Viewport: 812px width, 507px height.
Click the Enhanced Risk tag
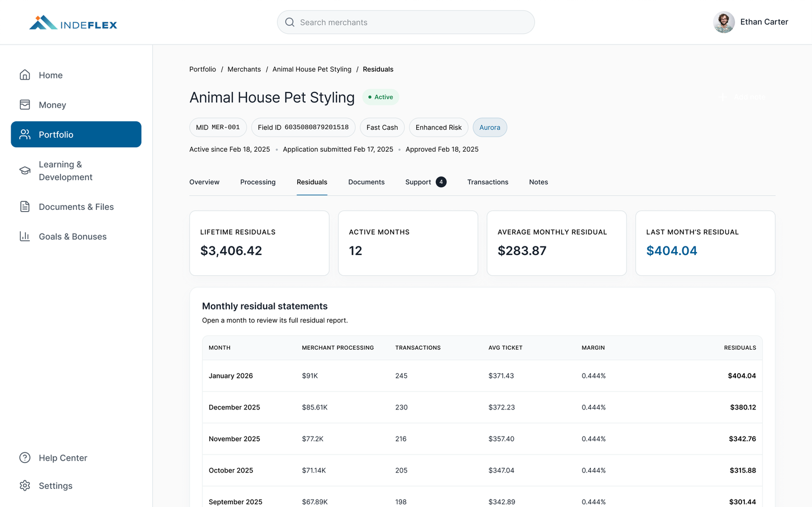[x=439, y=127]
